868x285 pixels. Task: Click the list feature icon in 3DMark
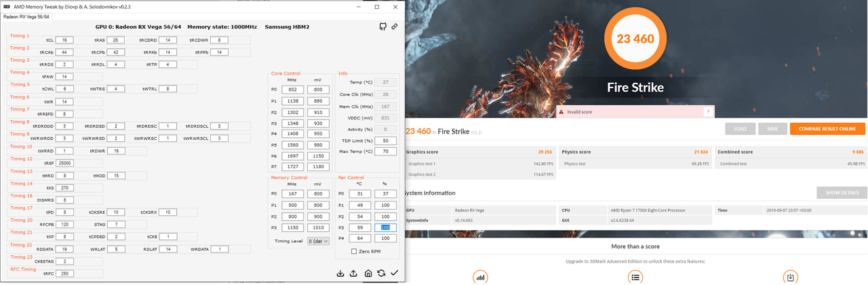tap(635, 277)
